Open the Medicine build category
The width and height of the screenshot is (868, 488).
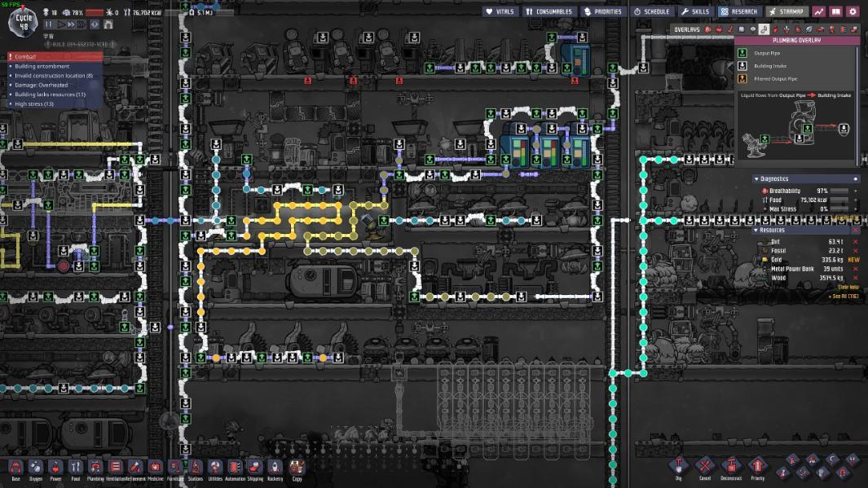click(155, 469)
